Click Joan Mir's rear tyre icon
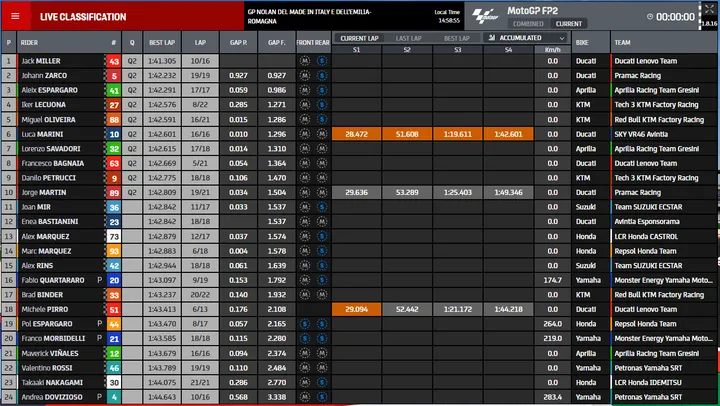The width and height of the screenshot is (720, 406). pyautogui.click(x=322, y=207)
